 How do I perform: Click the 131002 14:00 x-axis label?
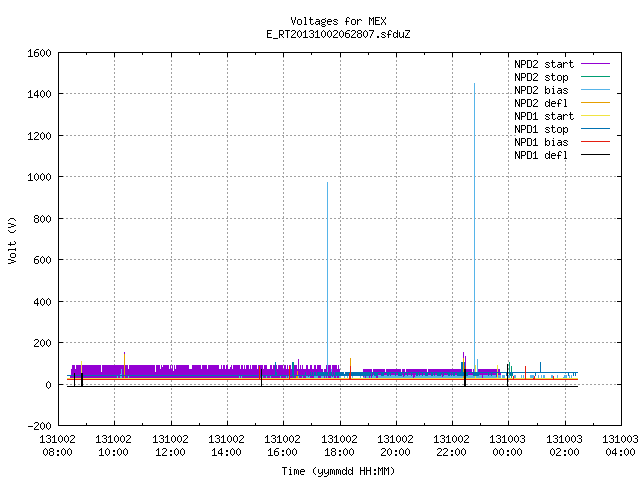coord(226,446)
